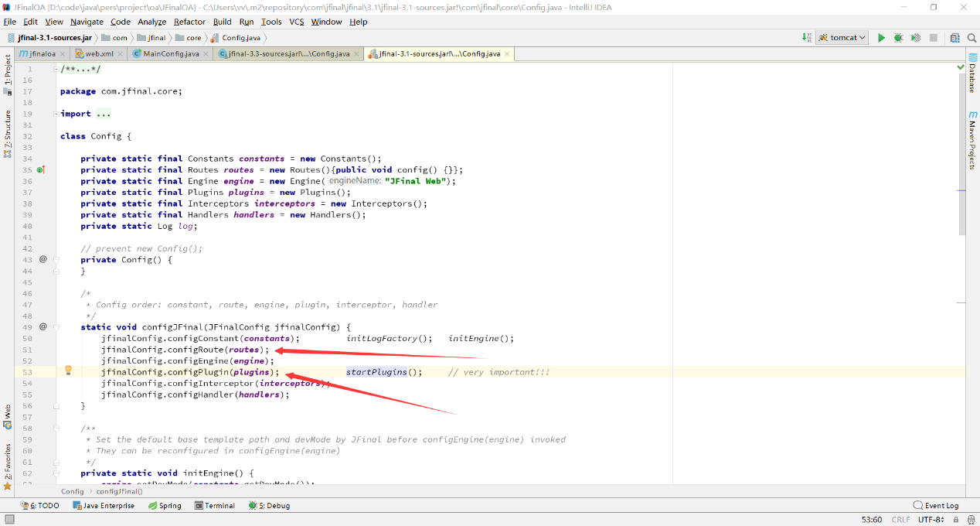Click the grey Stop square in the toolbar
The width and height of the screenshot is (980, 526).
pos(934,38)
